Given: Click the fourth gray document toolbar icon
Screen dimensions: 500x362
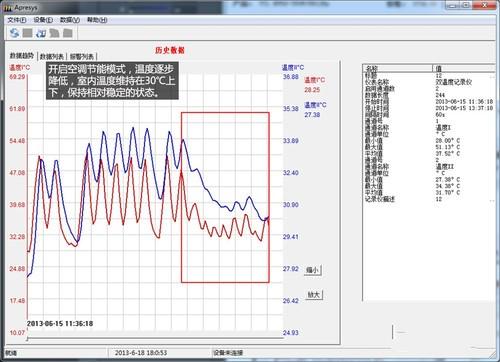Looking at the screenshot, I should pos(54,33).
